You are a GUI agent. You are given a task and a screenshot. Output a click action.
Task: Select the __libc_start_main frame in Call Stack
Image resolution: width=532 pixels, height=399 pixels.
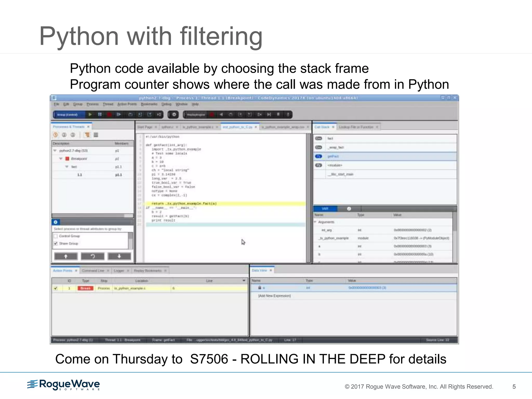point(385,174)
